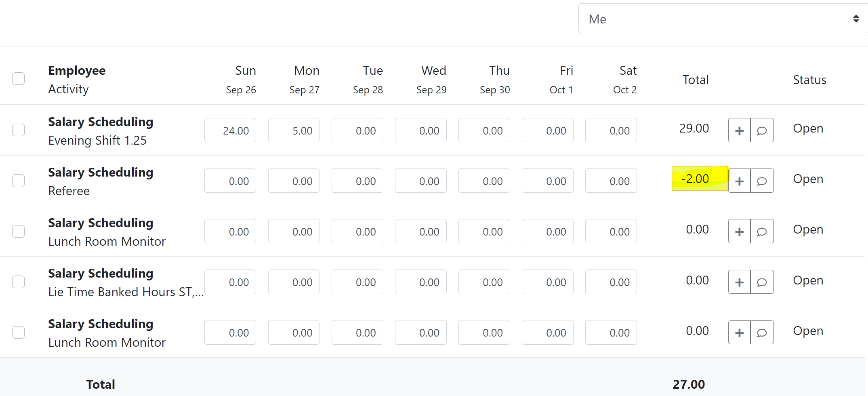Open comment bubble for Evening Shift row
Viewport: 868px width, 396px height.
coord(762,131)
